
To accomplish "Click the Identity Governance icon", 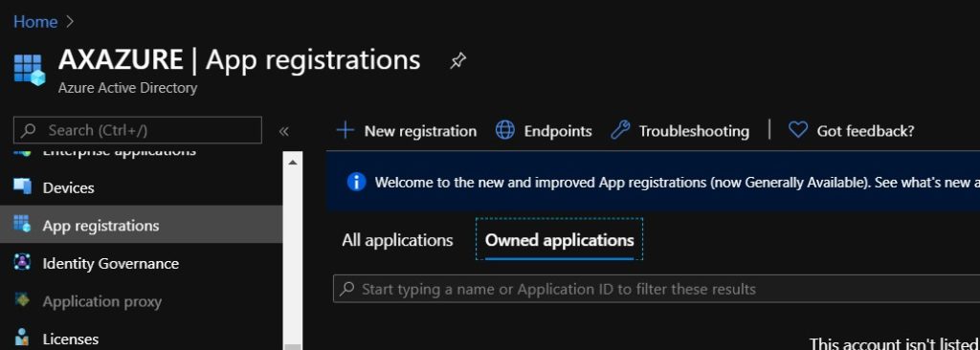I will click(23, 262).
